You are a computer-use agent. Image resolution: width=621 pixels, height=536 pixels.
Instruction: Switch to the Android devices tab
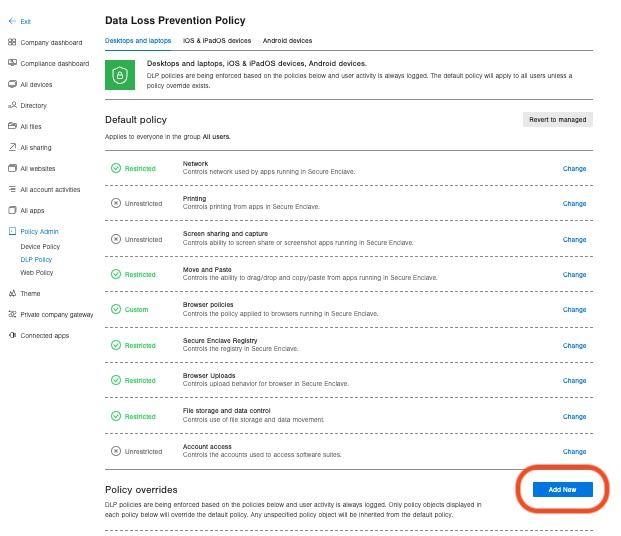pyautogui.click(x=287, y=40)
